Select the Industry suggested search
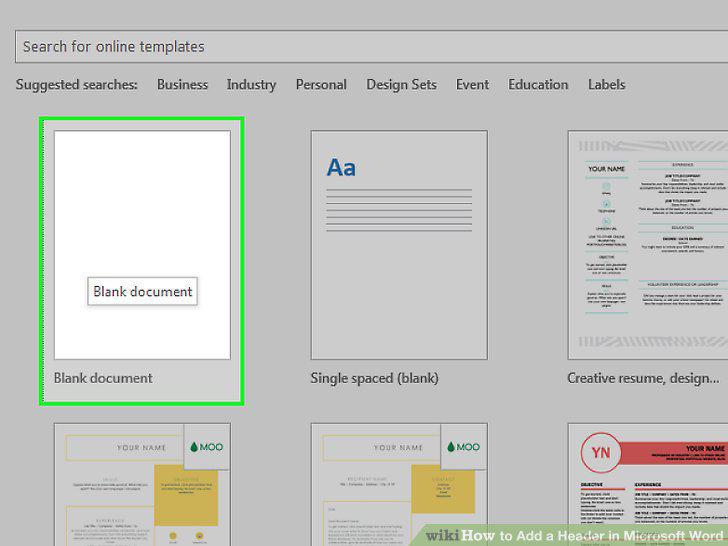Screen dimensions: 728x546 252,84
